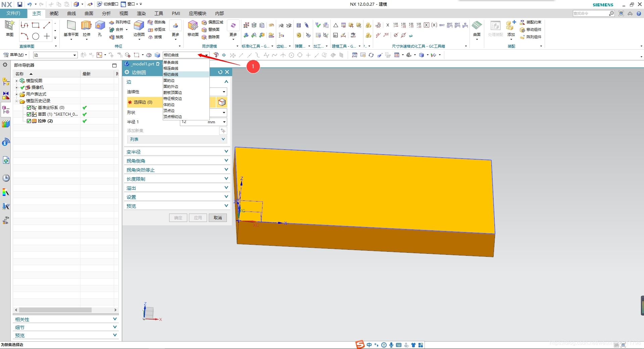Expand the 列表 section

pyautogui.click(x=177, y=139)
